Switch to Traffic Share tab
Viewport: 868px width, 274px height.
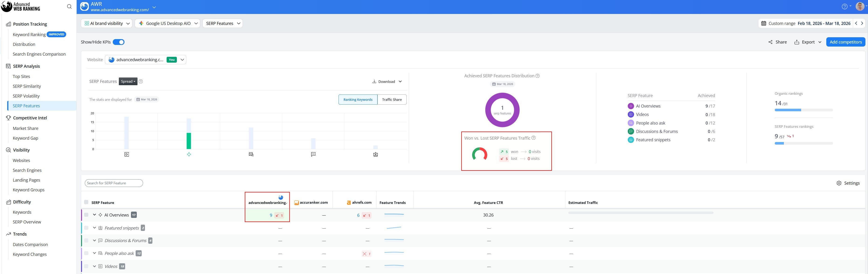[x=392, y=100]
